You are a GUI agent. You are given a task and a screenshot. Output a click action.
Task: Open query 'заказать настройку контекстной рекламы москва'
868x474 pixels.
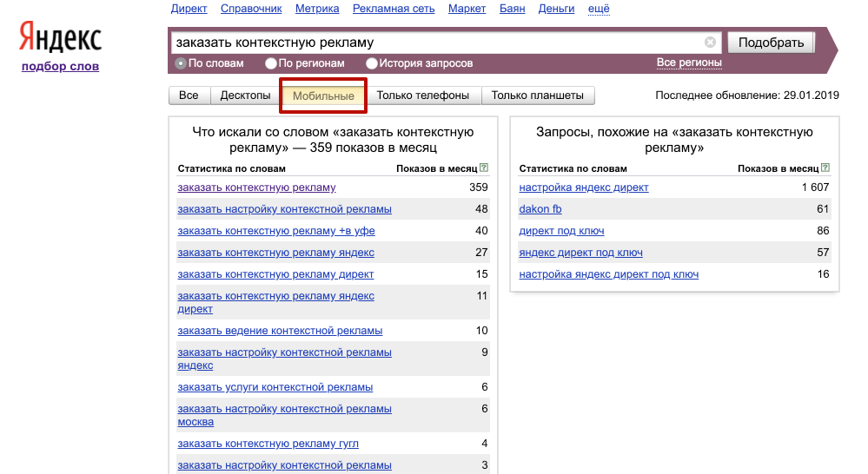[x=284, y=415]
